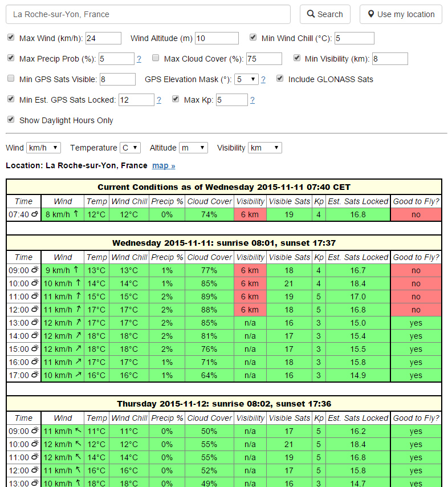The height and width of the screenshot is (487, 448).
Task: Click the Search button
Action: coord(325,14)
